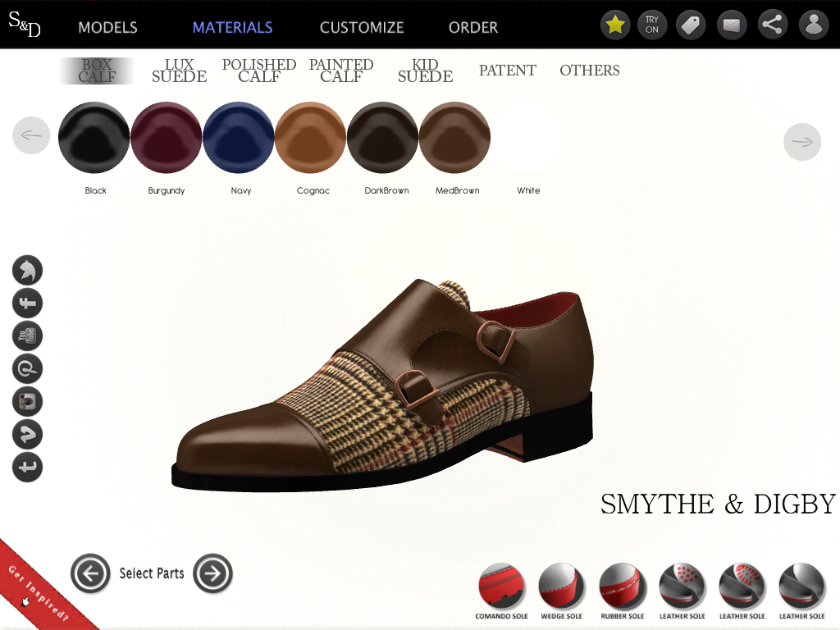Select the Cognac leather swatch
840x630 pixels.
(x=311, y=137)
